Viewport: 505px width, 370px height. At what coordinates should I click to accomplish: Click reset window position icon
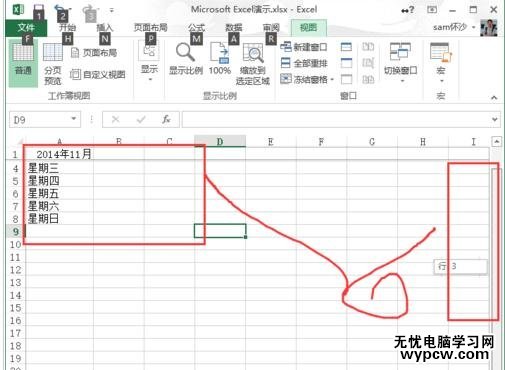368,79
